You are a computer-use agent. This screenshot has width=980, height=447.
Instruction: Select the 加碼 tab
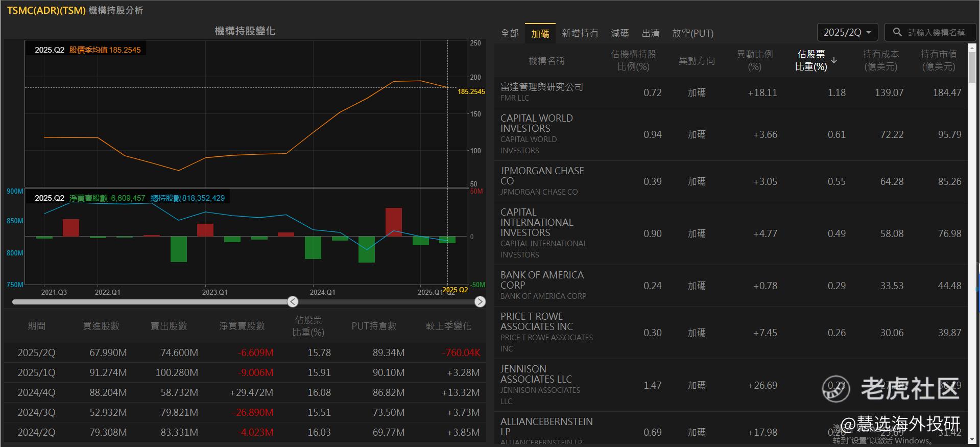pos(540,33)
